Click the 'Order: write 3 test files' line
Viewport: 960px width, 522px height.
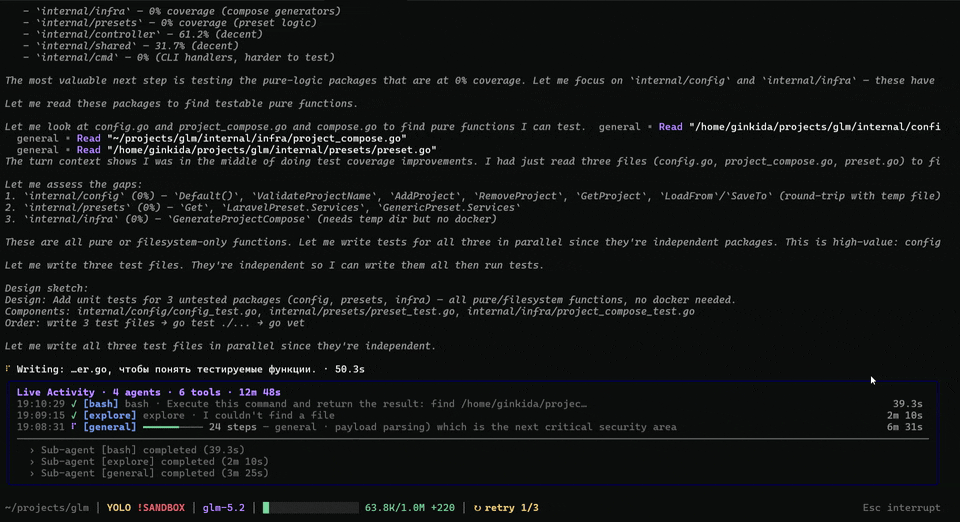pos(154,323)
